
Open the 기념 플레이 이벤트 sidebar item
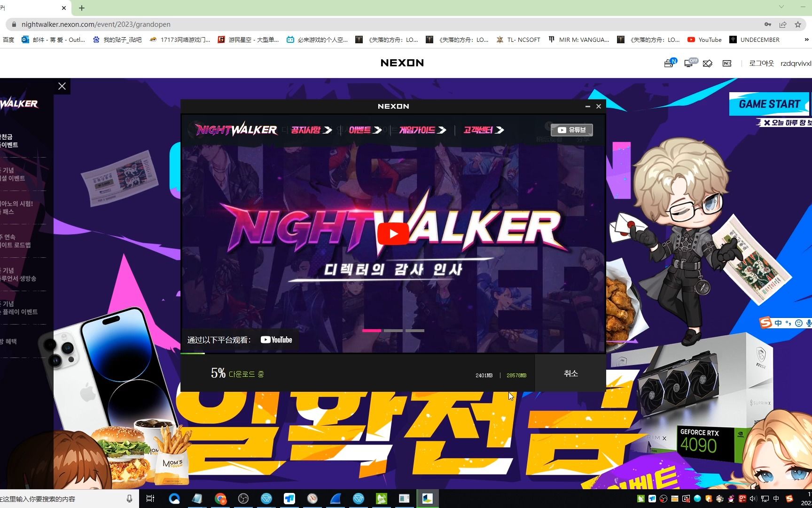coord(19,308)
